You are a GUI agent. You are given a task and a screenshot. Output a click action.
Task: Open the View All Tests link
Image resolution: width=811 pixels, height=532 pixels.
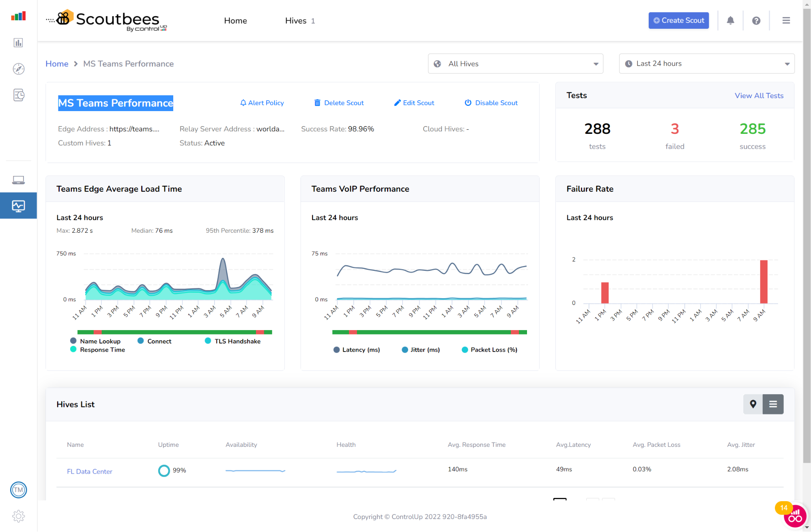(x=759, y=96)
